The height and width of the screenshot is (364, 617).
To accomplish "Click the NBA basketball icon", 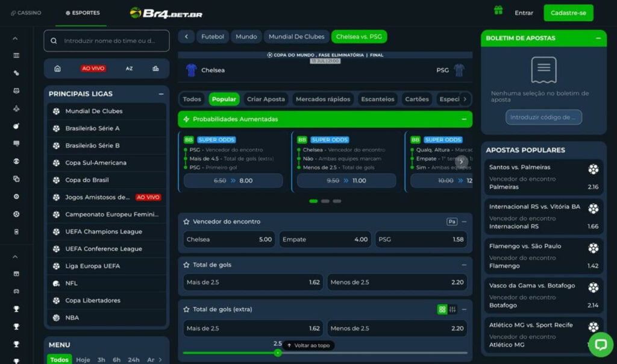I will 56,318.
